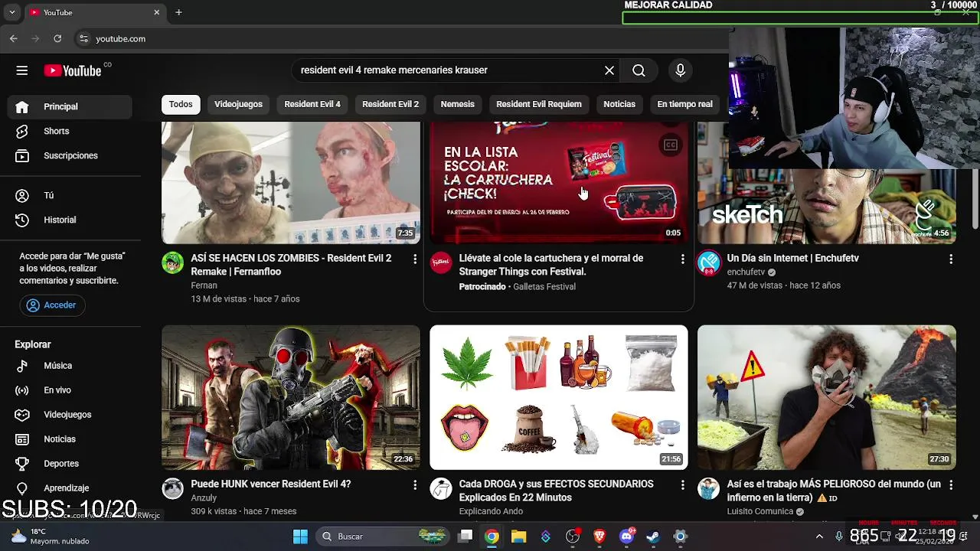Open the Galletas Festival advertiser link
The width and height of the screenshot is (980, 551).
[x=544, y=286]
